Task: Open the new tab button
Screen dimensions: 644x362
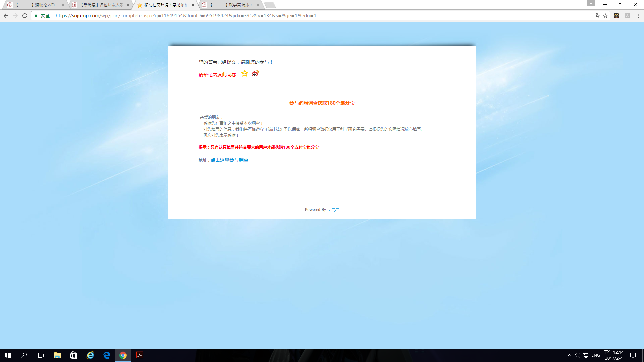Action: coord(270,5)
